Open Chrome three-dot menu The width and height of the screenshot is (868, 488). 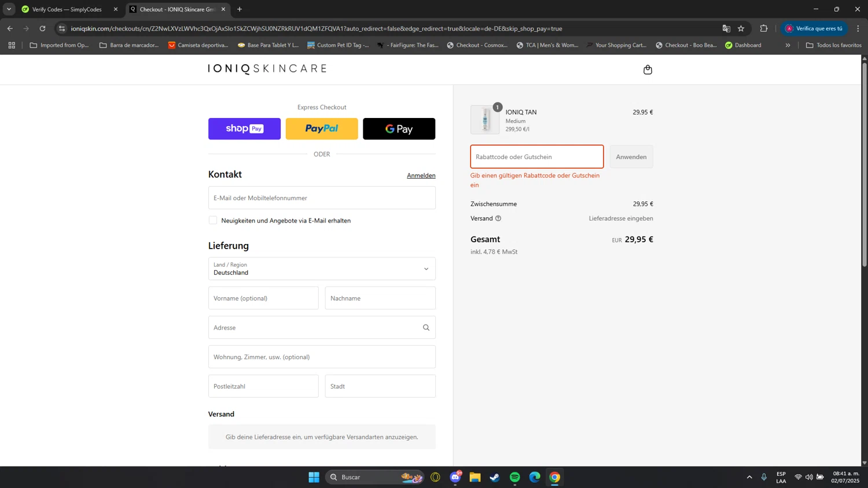[x=858, y=28]
